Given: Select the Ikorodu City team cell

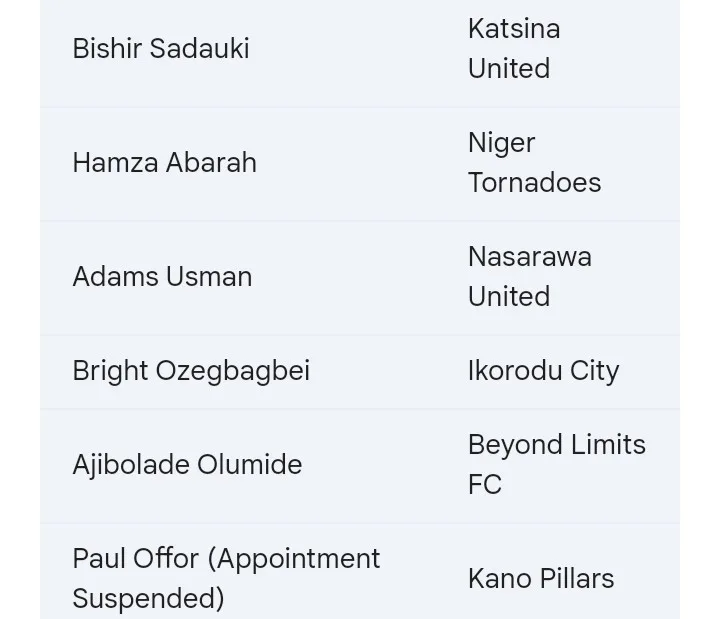Looking at the screenshot, I should pos(543,371).
